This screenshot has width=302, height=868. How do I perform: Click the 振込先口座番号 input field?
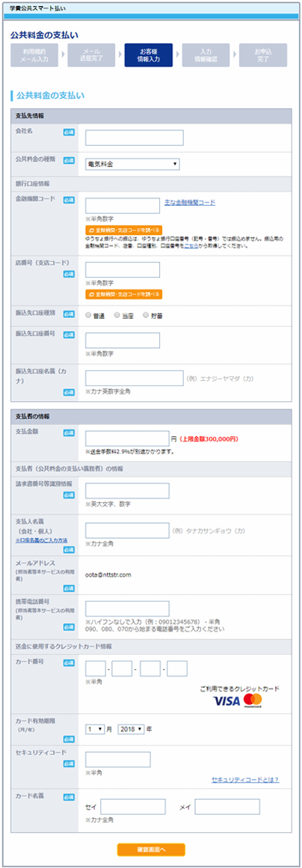[x=123, y=340]
